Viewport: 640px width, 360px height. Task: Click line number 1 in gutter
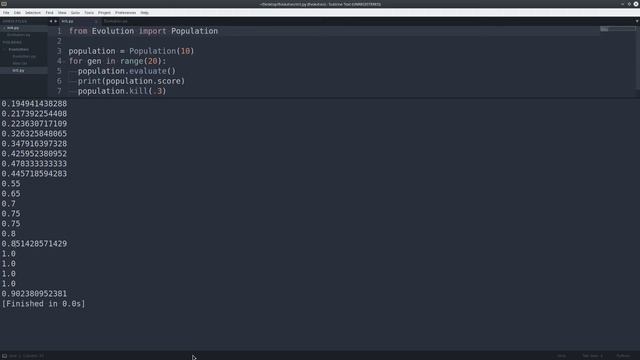tap(59, 31)
